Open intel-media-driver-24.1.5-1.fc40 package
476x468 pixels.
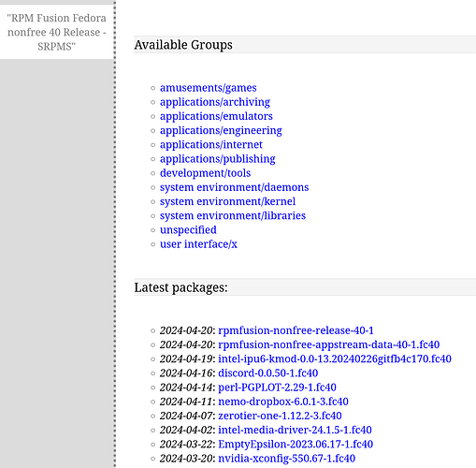click(x=295, y=430)
